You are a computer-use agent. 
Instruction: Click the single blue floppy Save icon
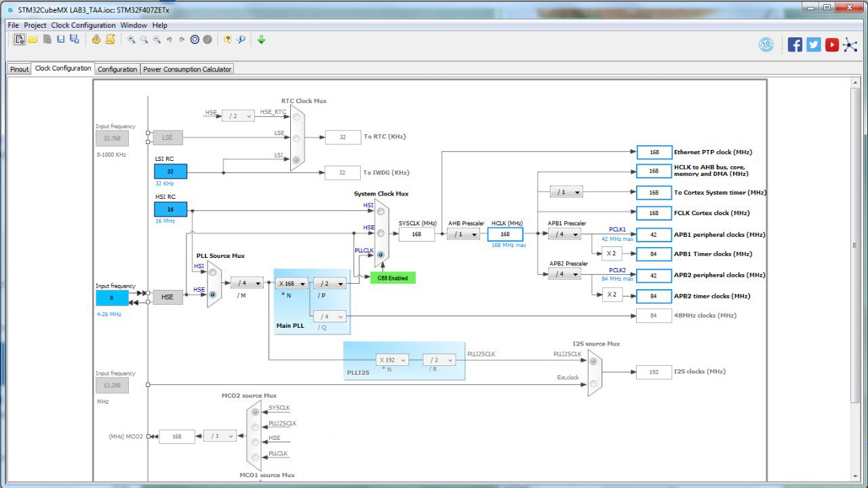coord(61,39)
